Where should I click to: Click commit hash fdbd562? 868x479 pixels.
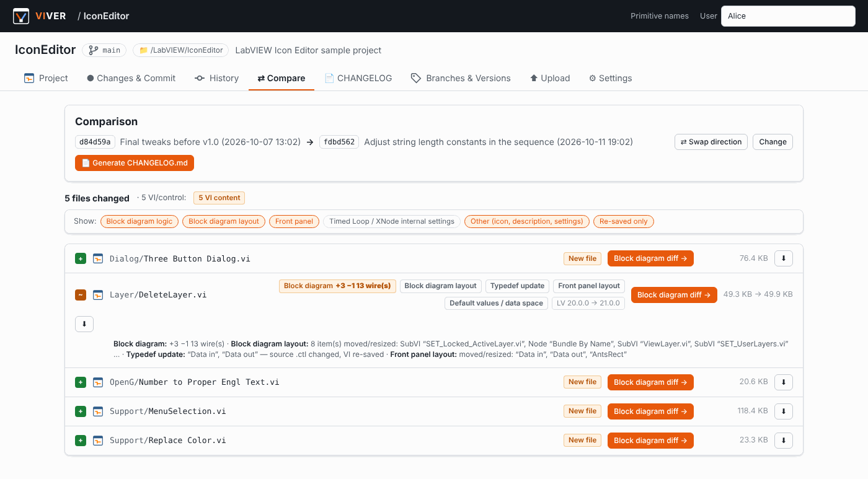(339, 142)
